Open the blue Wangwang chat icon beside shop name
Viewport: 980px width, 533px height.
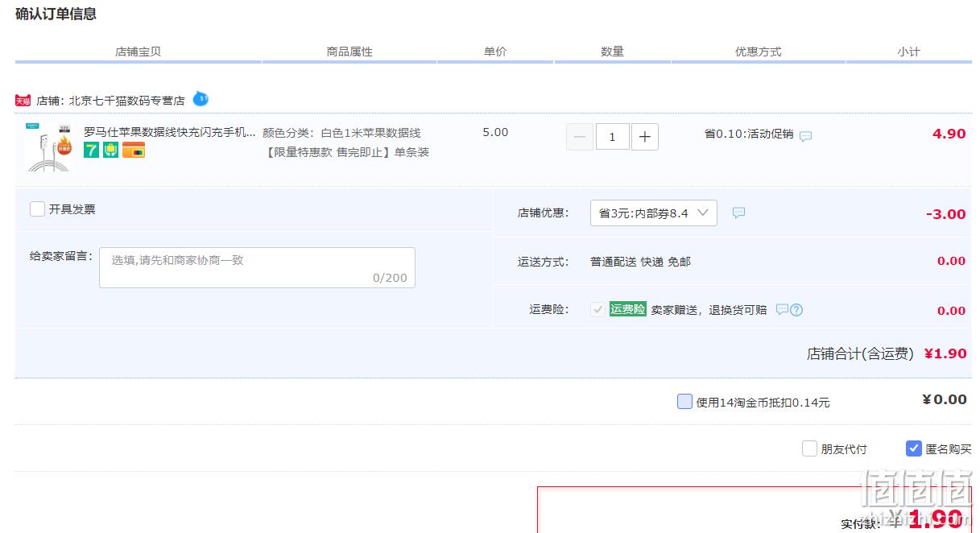pyautogui.click(x=201, y=99)
